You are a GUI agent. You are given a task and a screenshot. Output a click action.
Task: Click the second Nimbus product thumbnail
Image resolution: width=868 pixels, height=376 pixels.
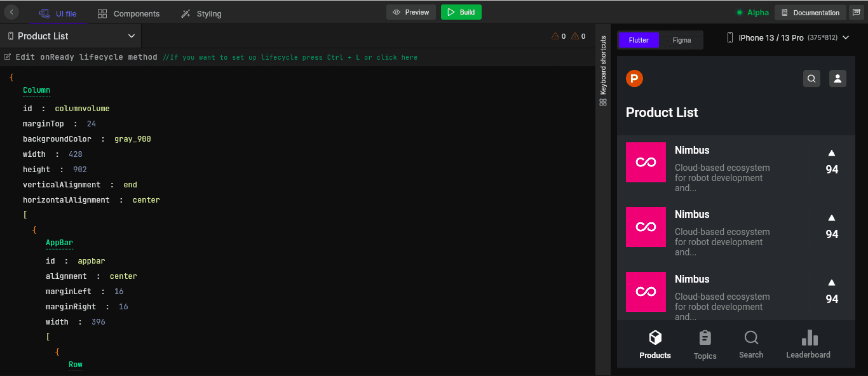(646, 227)
